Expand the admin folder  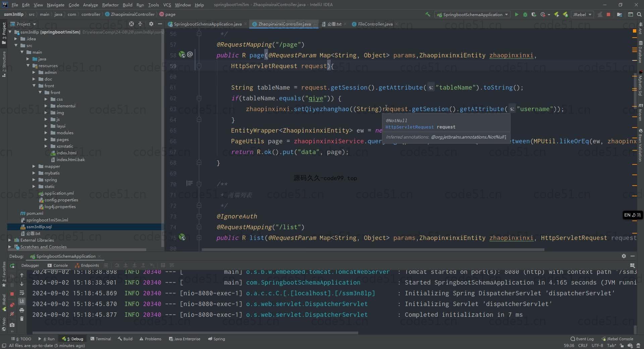click(x=34, y=72)
